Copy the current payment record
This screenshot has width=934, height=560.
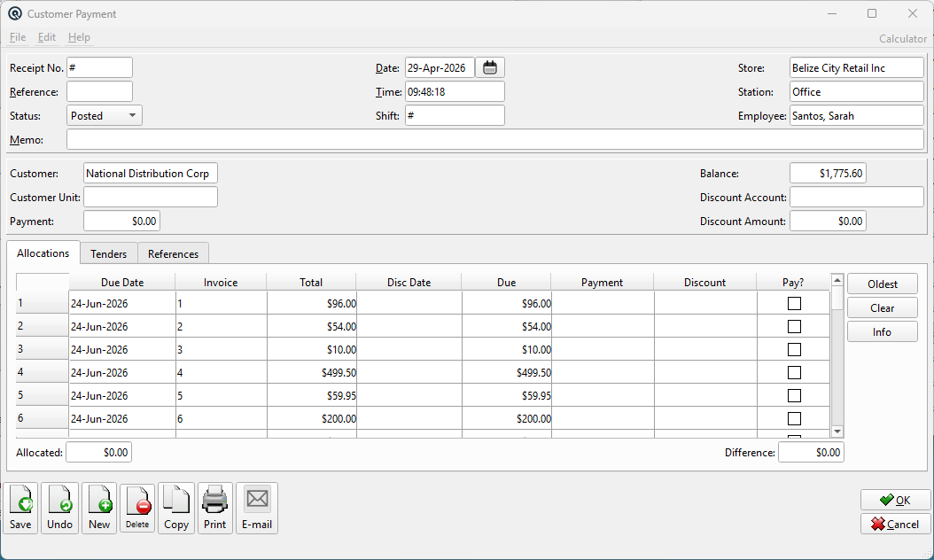pos(176,509)
